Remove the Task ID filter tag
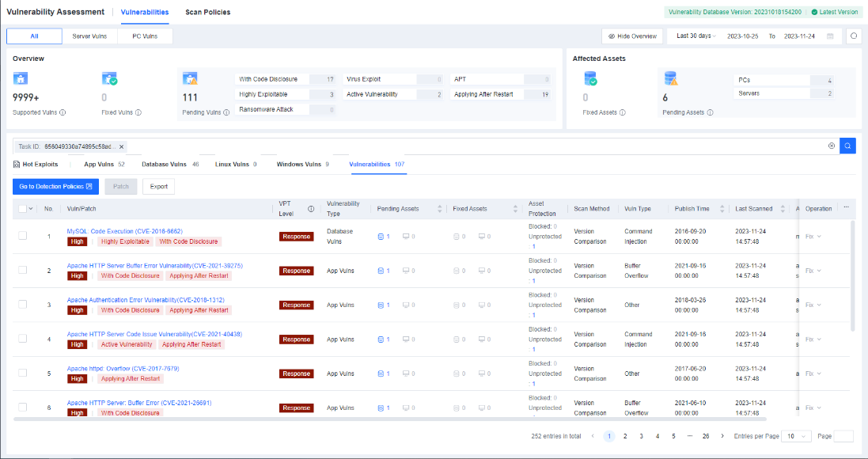This screenshot has height=459, width=868. (x=121, y=146)
